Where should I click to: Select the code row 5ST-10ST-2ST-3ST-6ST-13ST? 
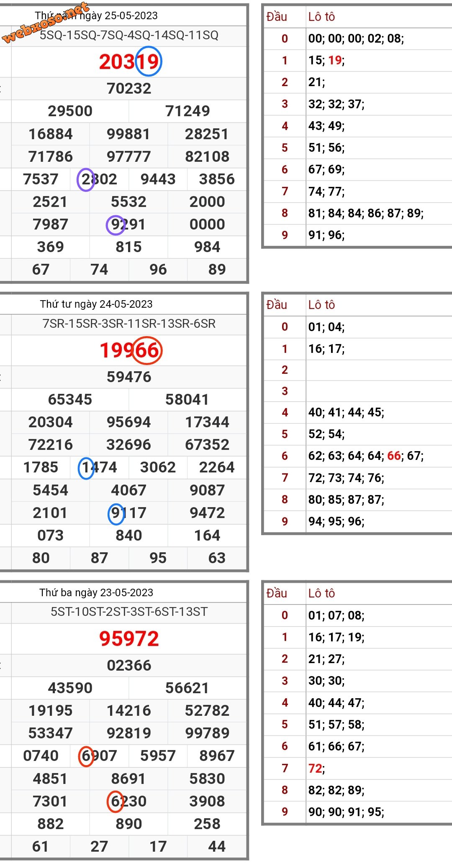tap(129, 612)
